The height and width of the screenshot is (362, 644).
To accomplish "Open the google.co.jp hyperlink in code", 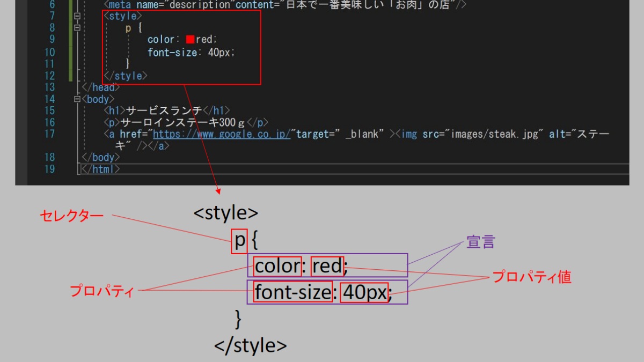I will click(222, 134).
